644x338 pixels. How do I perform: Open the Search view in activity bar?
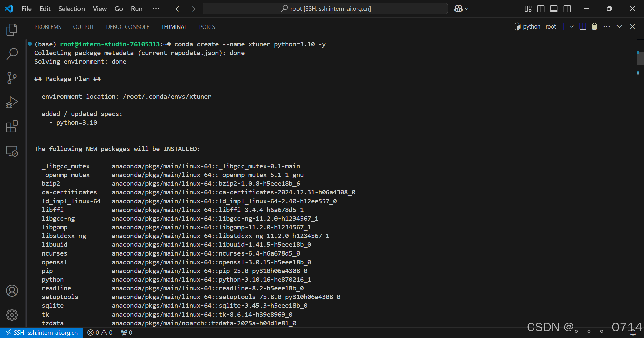point(12,54)
